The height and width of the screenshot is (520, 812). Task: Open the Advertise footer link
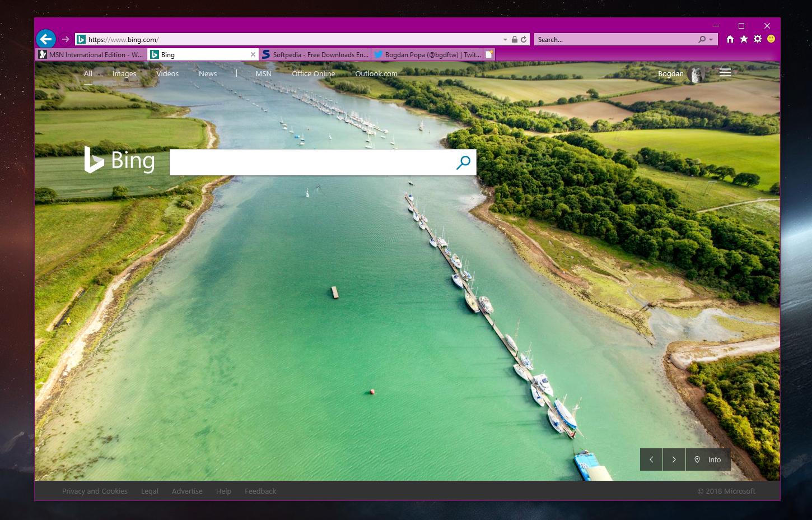pyautogui.click(x=187, y=491)
